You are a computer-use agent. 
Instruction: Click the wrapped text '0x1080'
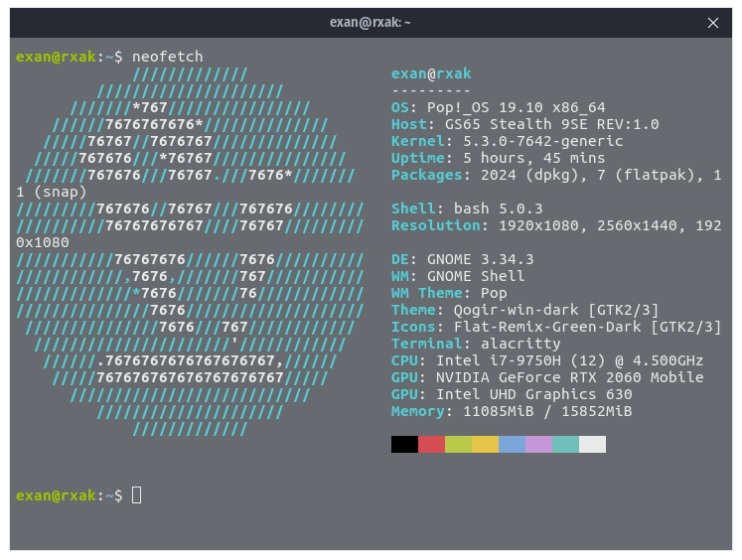click(x=43, y=242)
